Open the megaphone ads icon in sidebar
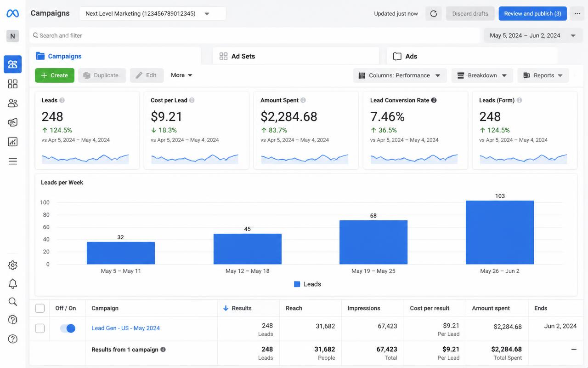The image size is (588, 368). tap(12, 122)
